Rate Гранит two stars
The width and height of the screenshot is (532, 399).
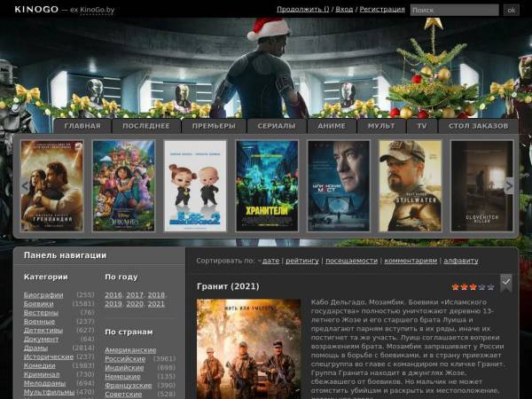point(464,287)
